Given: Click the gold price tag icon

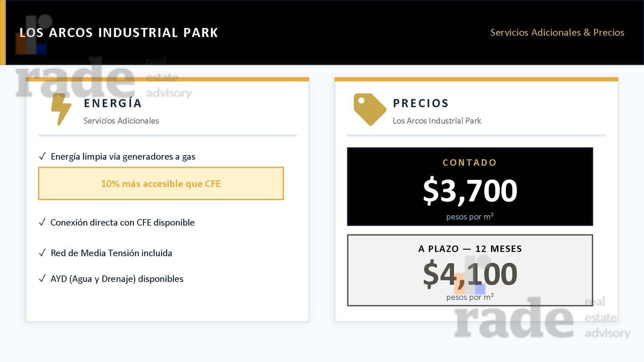Looking at the screenshot, I should point(369,109).
